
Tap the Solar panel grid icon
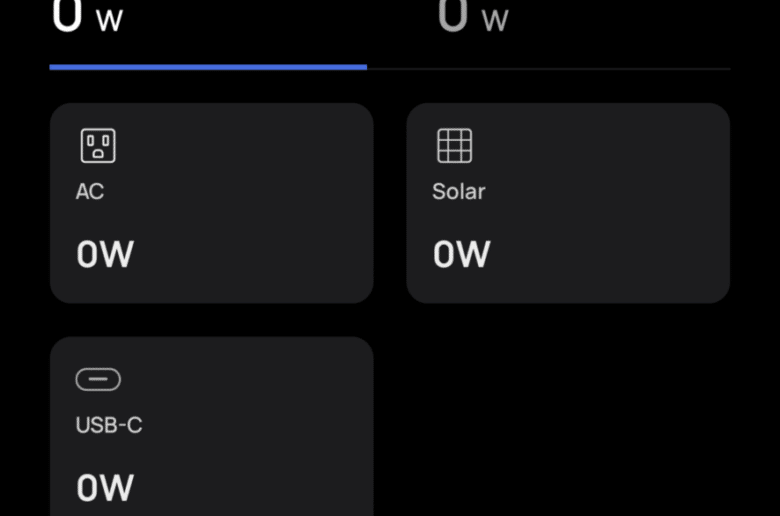454,145
